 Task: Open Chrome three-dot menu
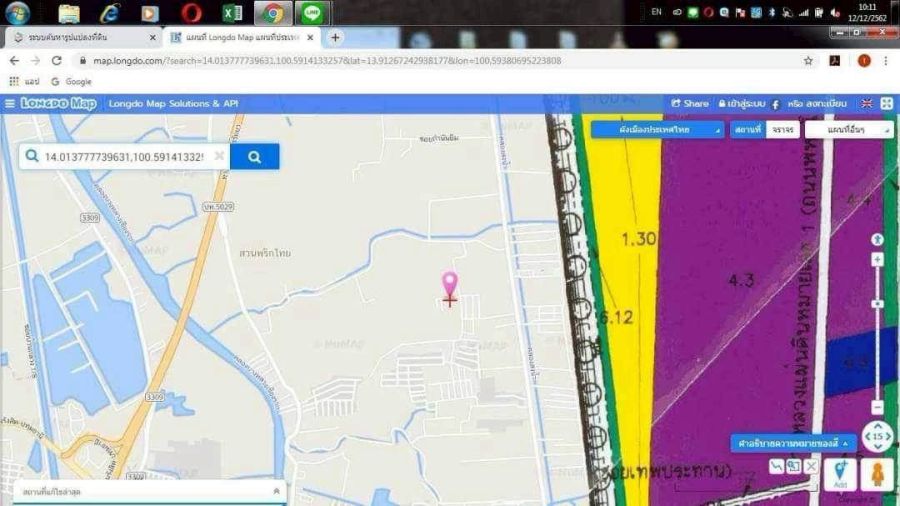click(886, 61)
